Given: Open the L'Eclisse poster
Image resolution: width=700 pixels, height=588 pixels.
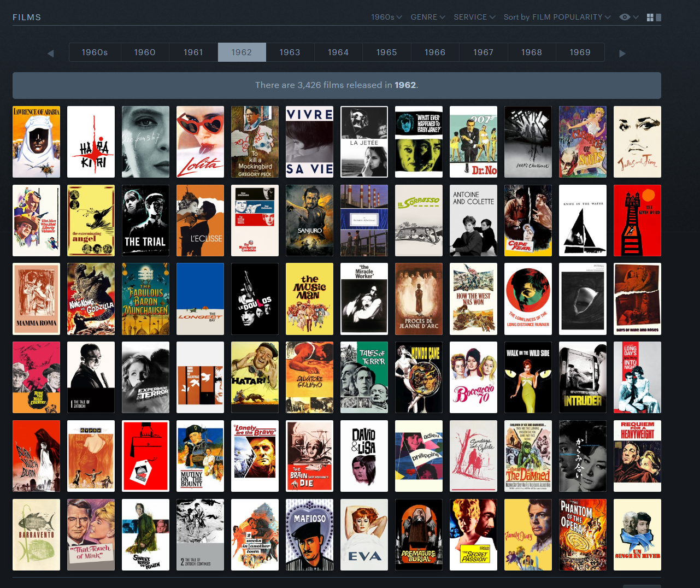Looking at the screenshot, I should (201, 221).
